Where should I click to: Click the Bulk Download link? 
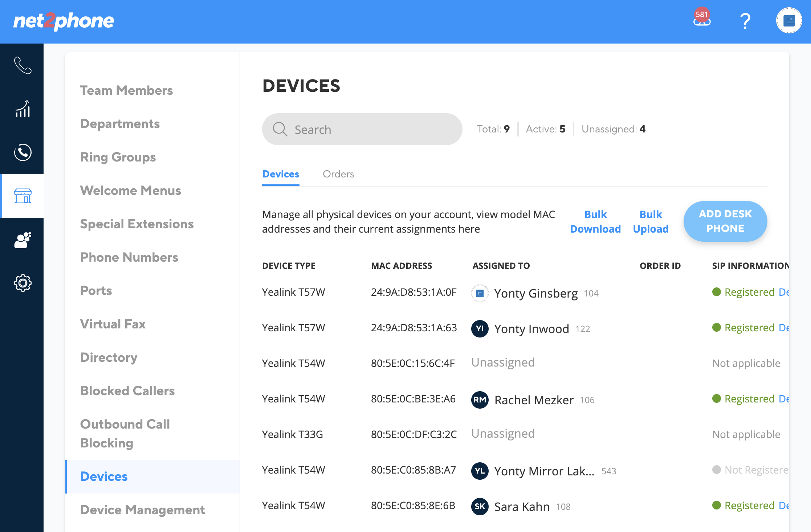595,222
